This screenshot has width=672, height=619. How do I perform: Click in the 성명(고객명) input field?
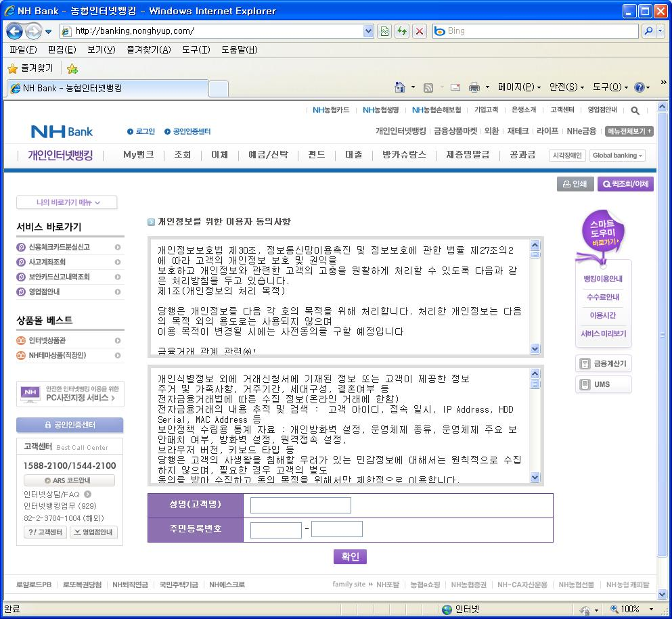(x=300, y=505)
